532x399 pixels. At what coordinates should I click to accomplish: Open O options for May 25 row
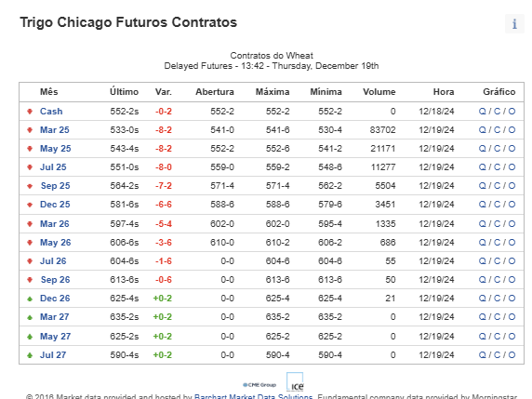(512, 149)
